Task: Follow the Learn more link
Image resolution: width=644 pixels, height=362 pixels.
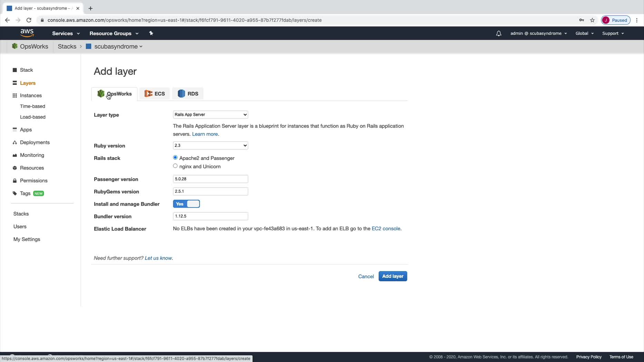Action: pos(205,134)
